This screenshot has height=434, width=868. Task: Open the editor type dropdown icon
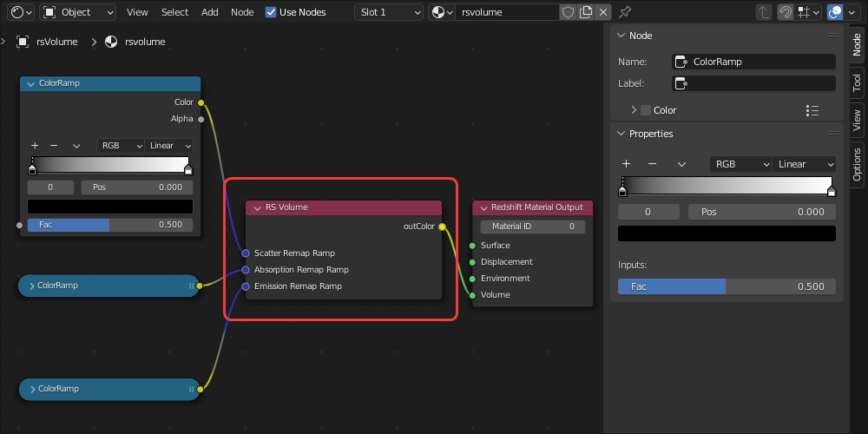[23, 12]
